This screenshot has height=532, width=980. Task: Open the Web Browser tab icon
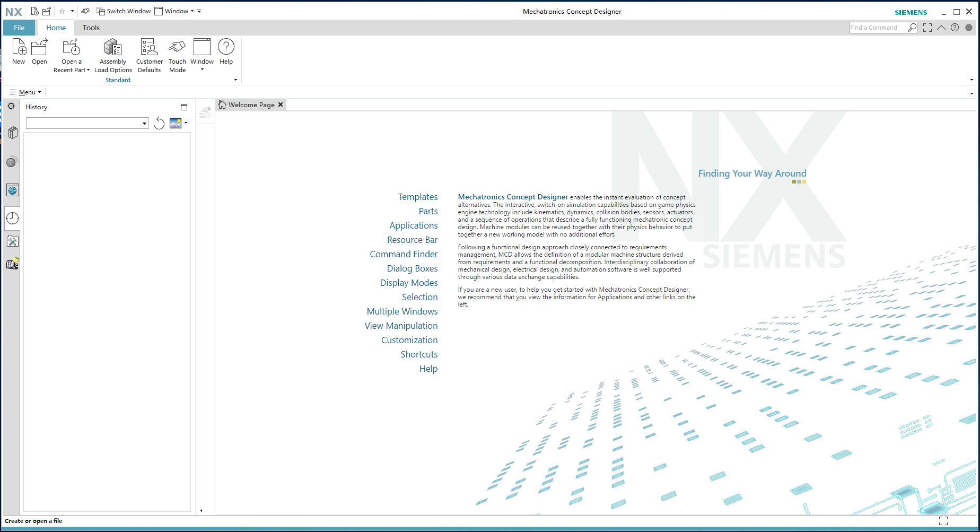coord(13,190)
